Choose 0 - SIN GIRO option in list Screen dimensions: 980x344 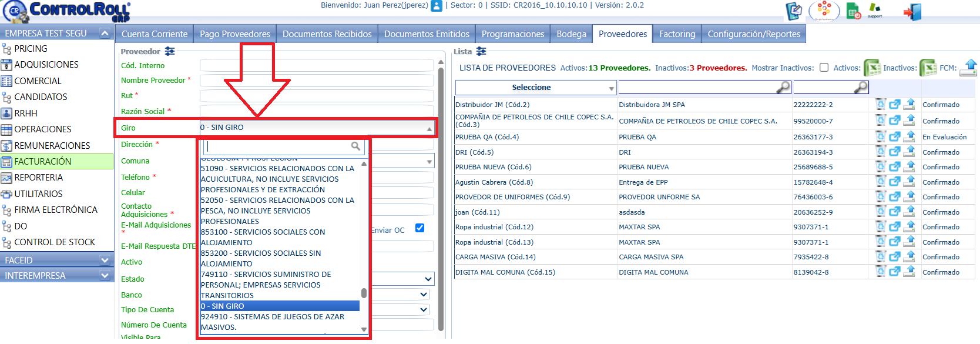pos(280,306)
